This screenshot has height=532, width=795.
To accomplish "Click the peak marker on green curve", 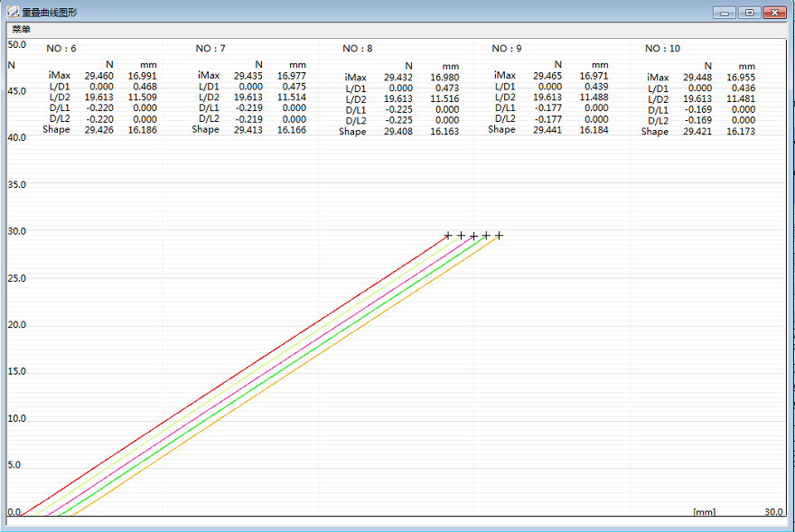I will tap(486, 235).
